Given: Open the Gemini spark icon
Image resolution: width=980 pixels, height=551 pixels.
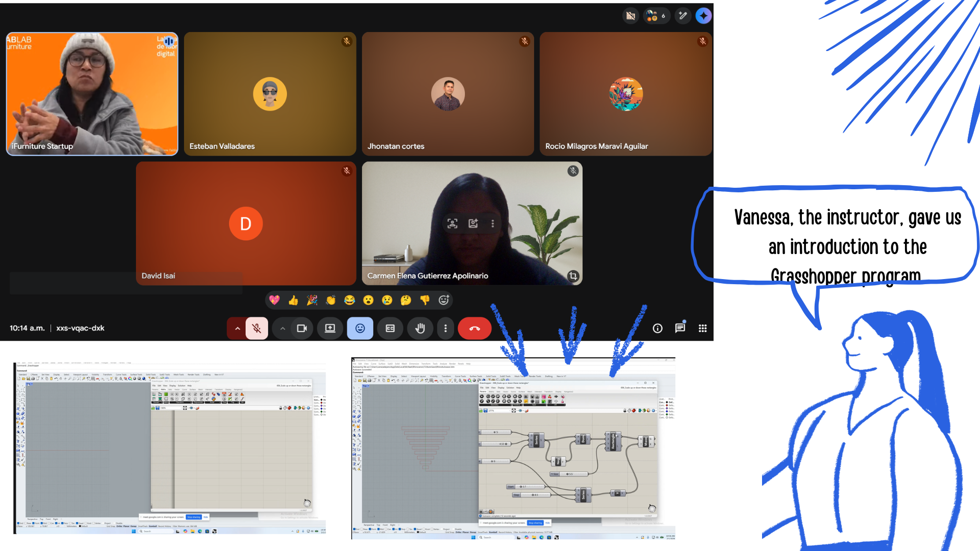Looking at the screenshot, I should pos(703,16).
